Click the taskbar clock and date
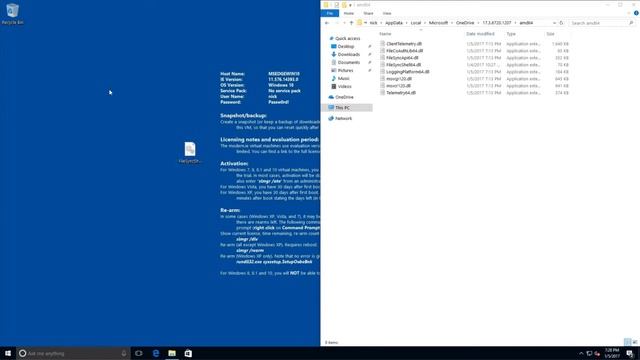The width and height of the screenshot is (640, 360). pos(612,353)
